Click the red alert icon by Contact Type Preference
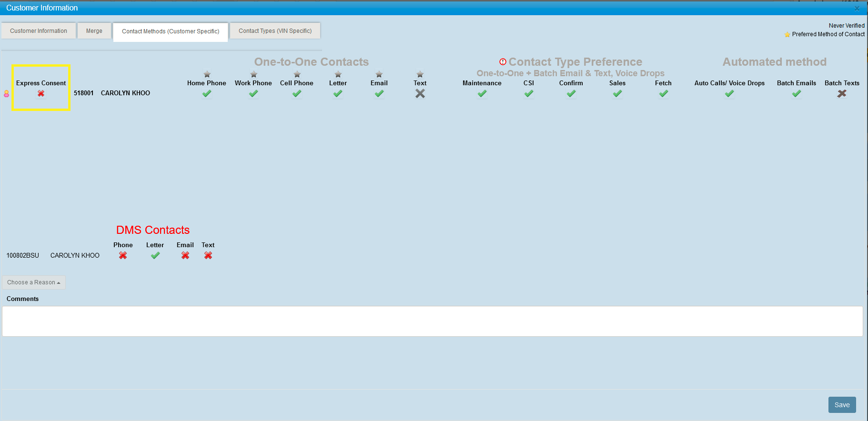Image resolution: width=868 pixels, height=421 pixels. tap(503, 62)
